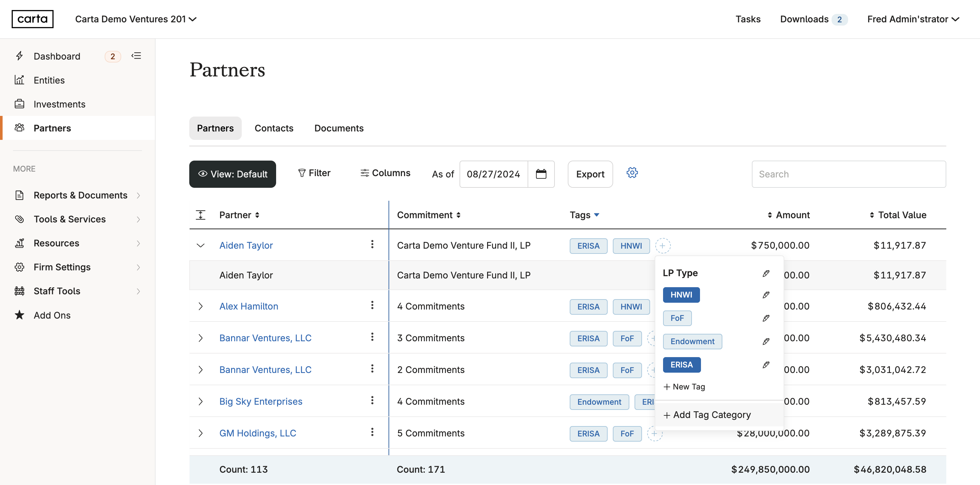Toggle HNWI tag in LP Type popup
The height and width of the screenshot is (485, 980).
(x=681, y=295)
